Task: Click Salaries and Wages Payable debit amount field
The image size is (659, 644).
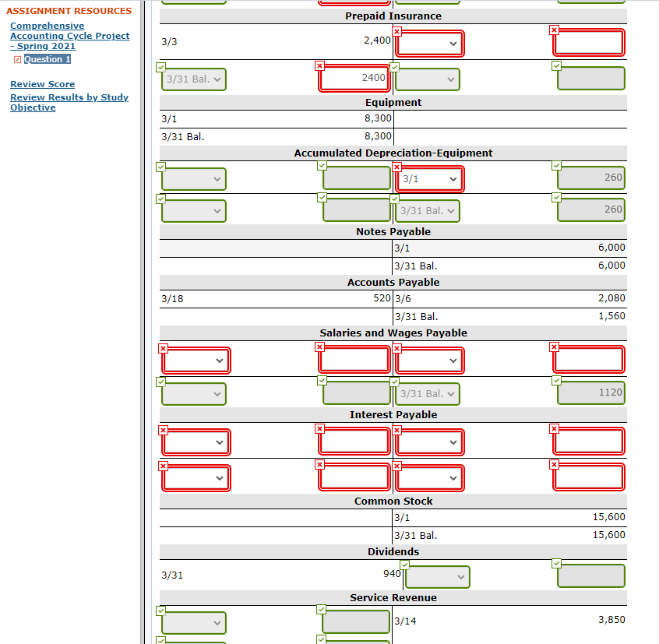Action: tap(354, 360)
